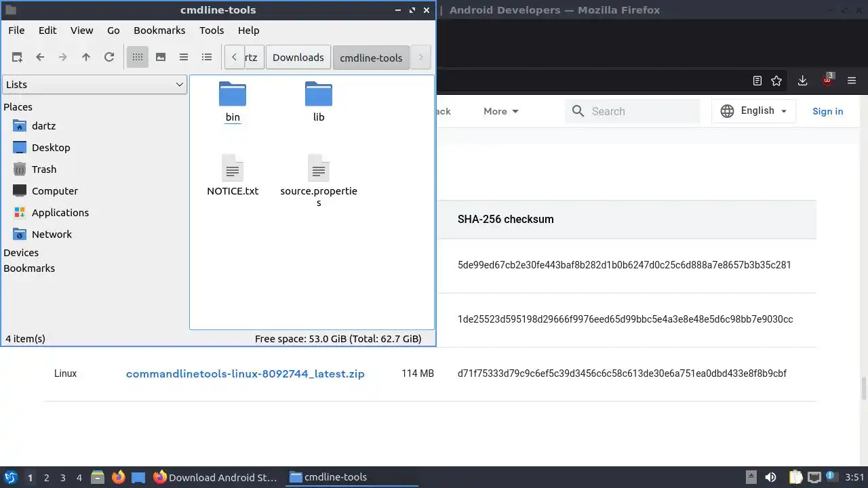Select the source.properties file

coord(319,180)
